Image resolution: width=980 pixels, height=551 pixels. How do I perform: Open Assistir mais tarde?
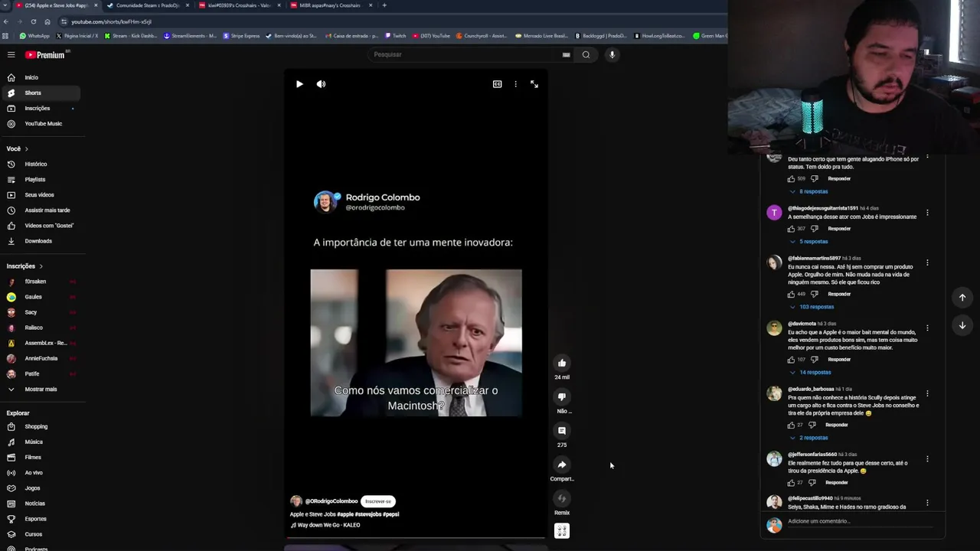[40, 210]
